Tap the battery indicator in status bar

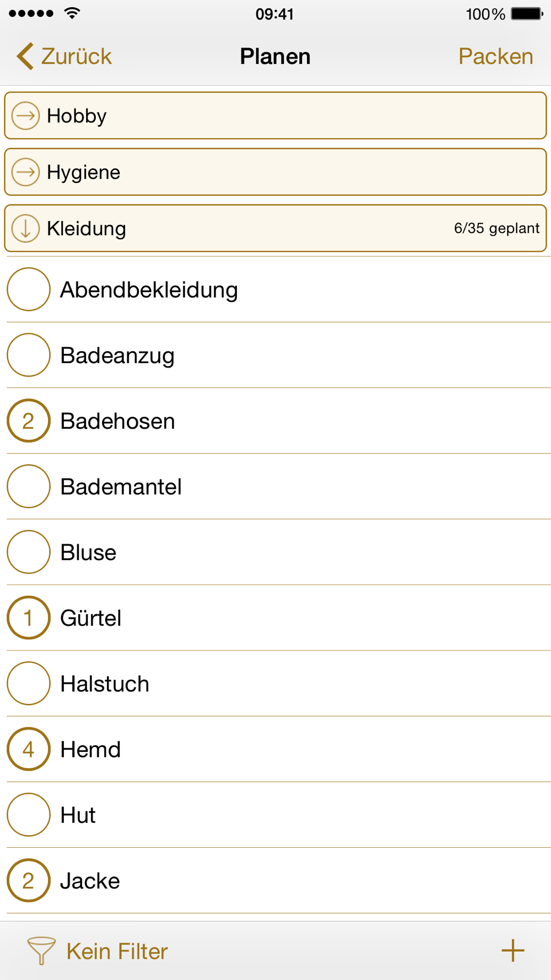pos(526,14)
